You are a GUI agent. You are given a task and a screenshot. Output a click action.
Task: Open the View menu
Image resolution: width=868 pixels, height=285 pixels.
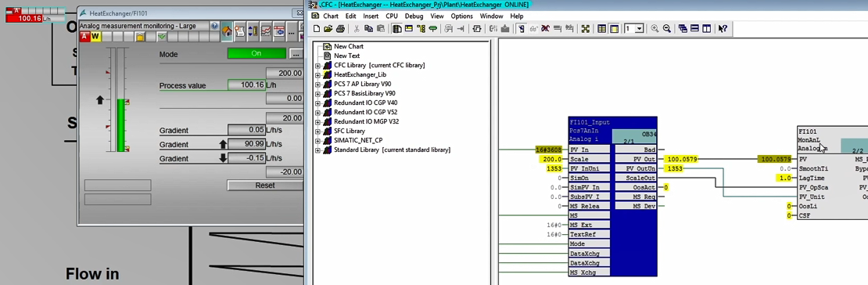point(437,16)
